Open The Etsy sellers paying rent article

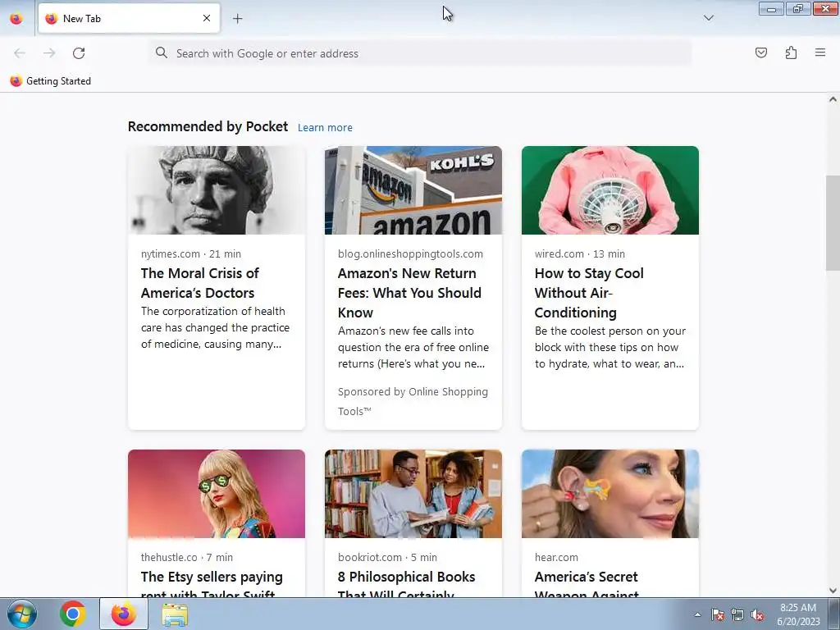click(x=212, y=583)
